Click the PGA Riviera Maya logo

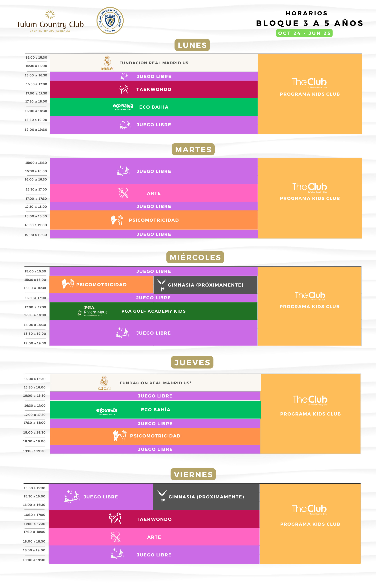tap(92, 311)
